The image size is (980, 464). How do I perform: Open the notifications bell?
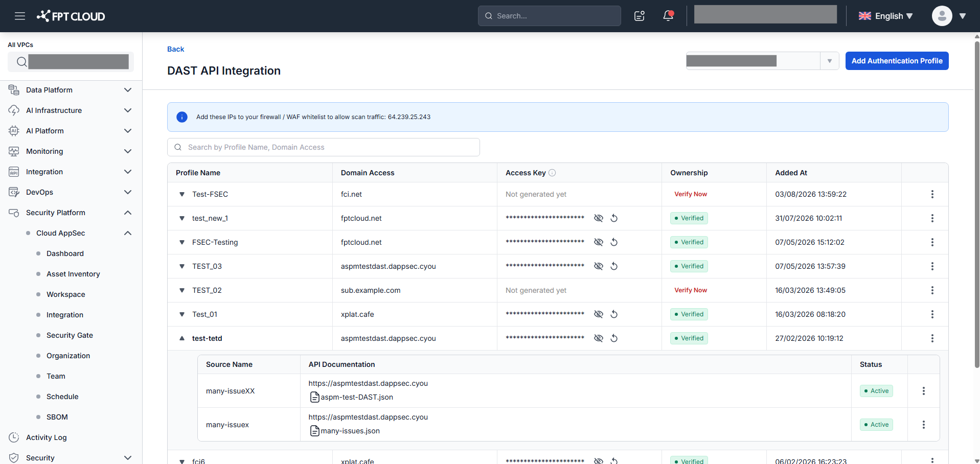(668, 16)
